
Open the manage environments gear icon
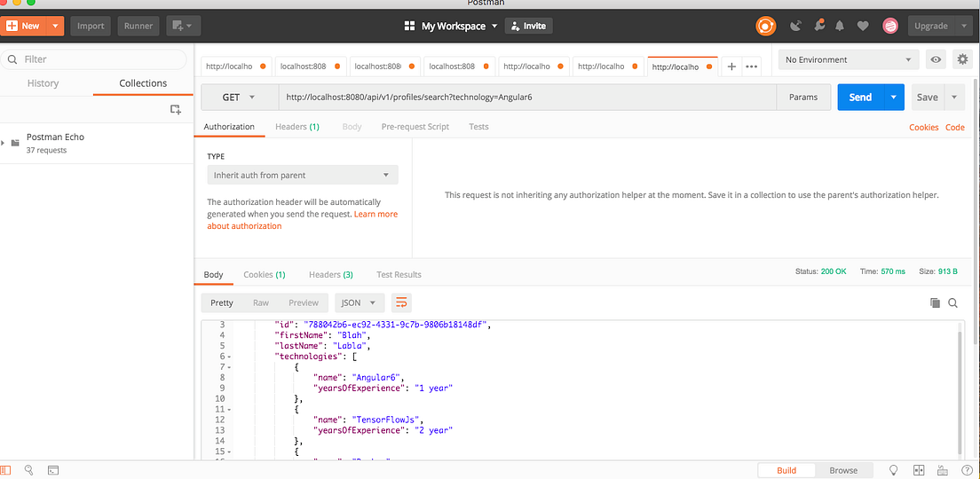pos(961,59)
